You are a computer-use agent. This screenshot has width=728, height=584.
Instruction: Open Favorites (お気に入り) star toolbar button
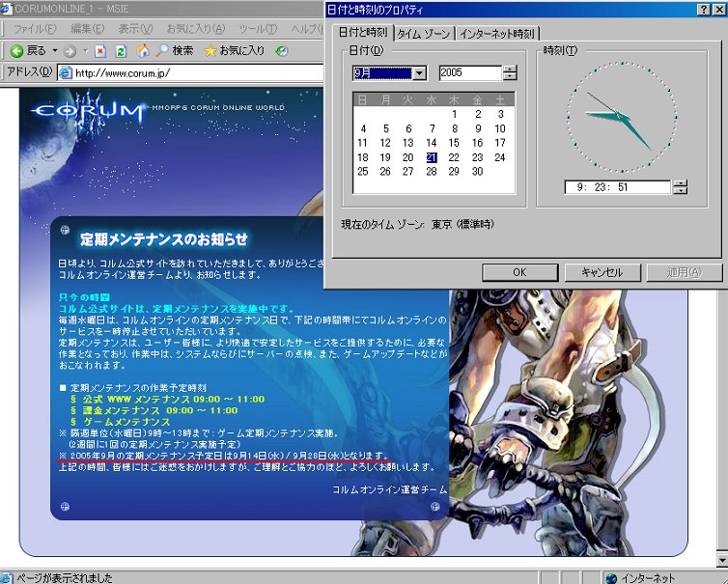click(x=235, y=50)
